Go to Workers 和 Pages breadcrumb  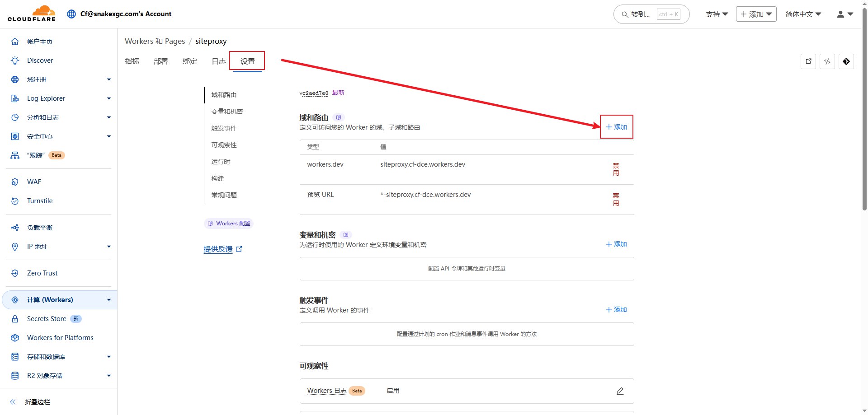tap(155, 41)
